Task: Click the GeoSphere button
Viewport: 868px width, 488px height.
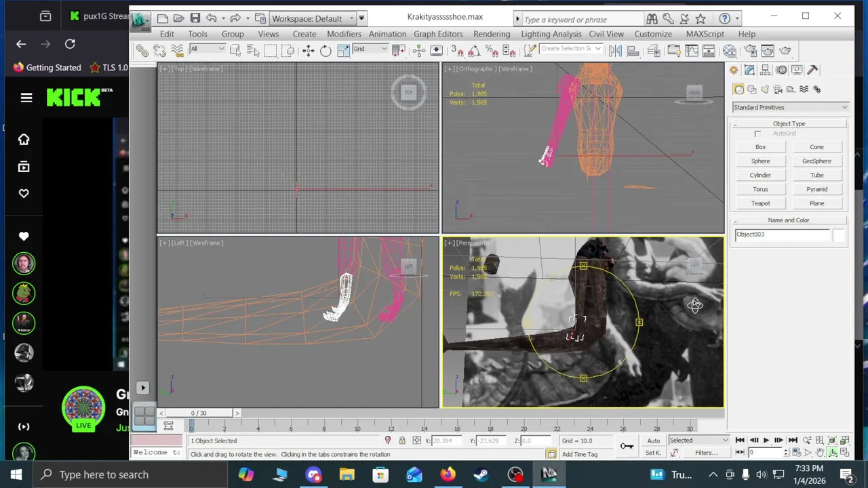Action: pos(816,161)
